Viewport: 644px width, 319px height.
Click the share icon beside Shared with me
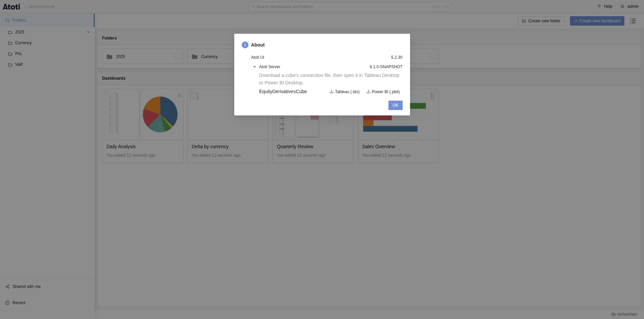coord(7,287)
